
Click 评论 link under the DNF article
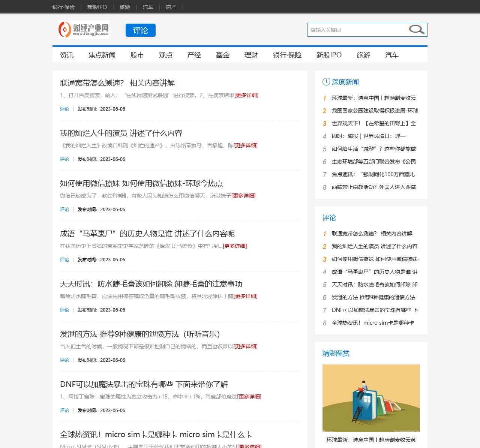pyautogui.click(x=64, y=410)
